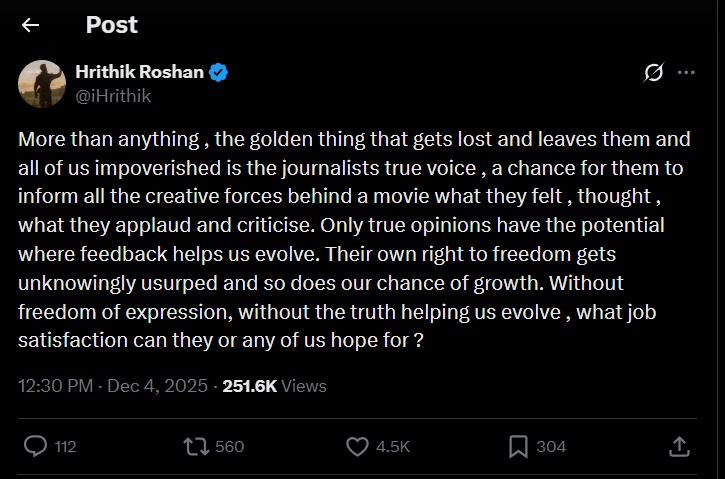The image size is (725, 479).
Task: Open the @iHrithik handle link
Action: point(114,96)
